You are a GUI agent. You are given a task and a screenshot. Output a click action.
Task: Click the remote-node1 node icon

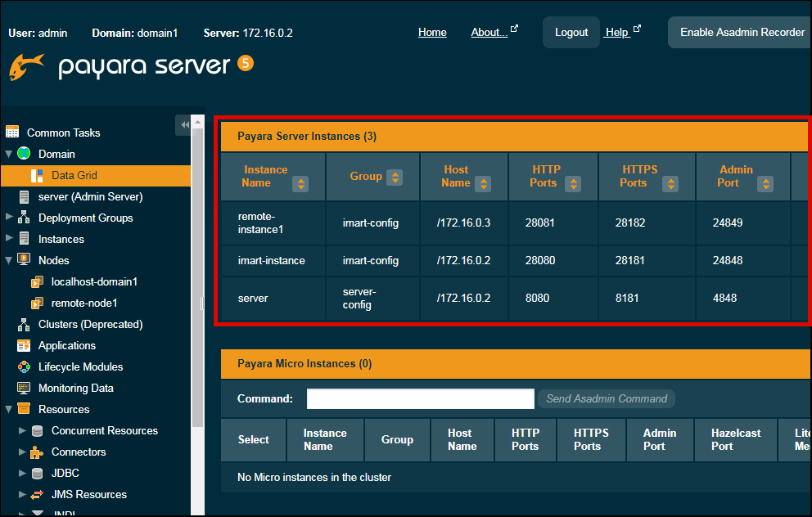coord(37,303)
